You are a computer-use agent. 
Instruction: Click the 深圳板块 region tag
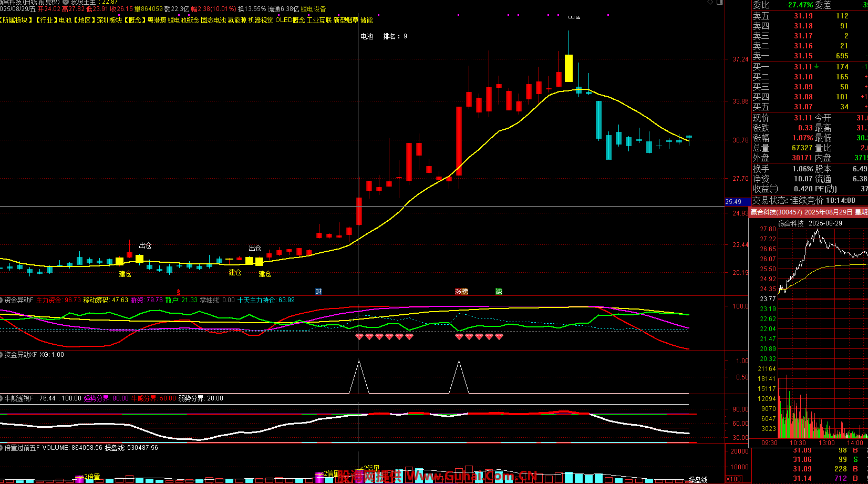[109, 20]
